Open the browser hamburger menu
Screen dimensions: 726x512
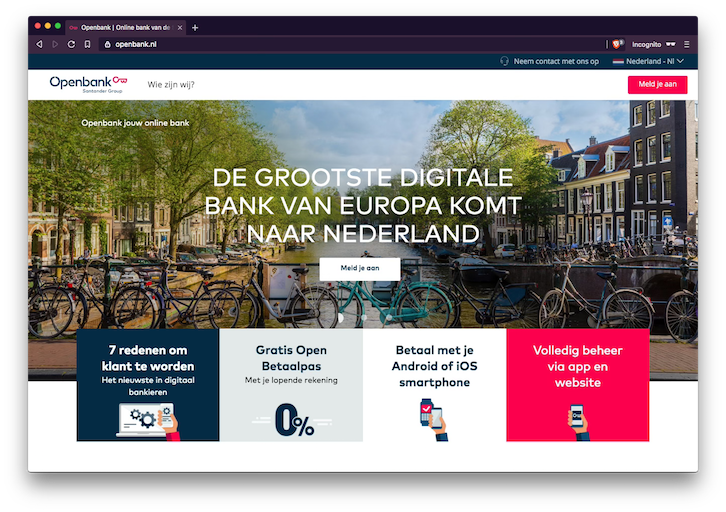click(x=687, y=44)
